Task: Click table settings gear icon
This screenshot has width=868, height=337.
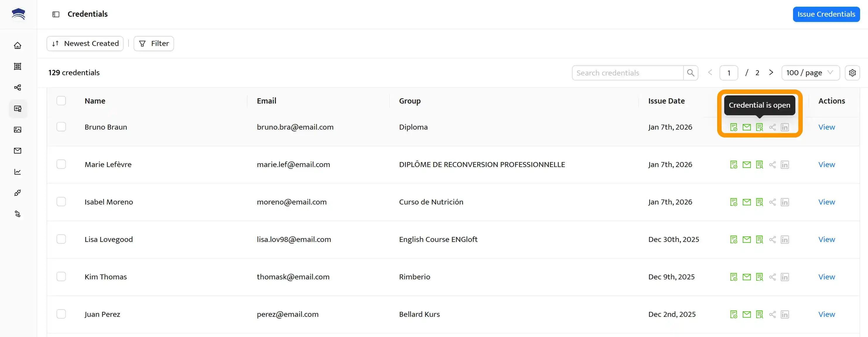Action: click(852, 73)
